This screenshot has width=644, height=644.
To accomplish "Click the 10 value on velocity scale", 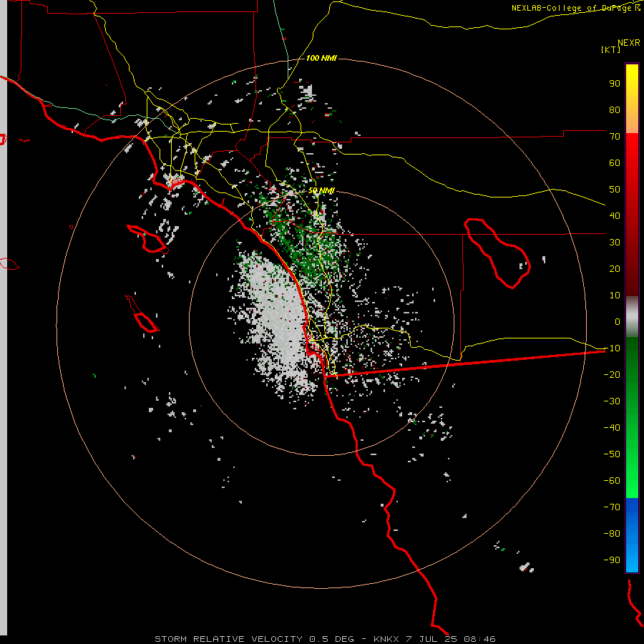I will 615,296.
